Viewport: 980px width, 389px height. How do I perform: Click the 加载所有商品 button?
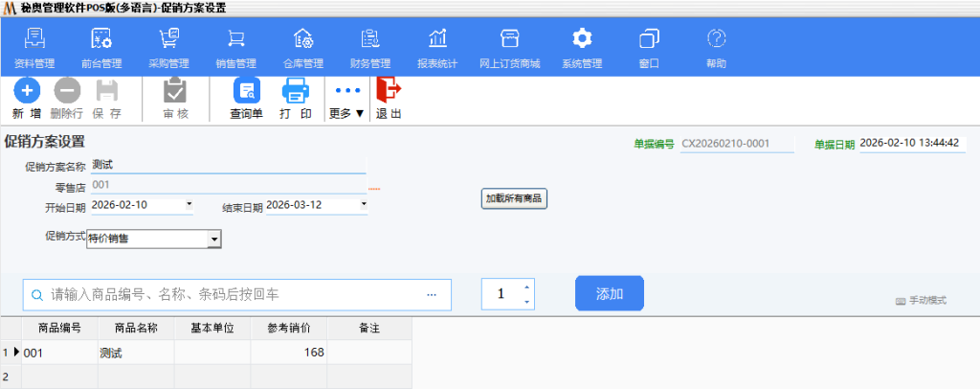514,199
